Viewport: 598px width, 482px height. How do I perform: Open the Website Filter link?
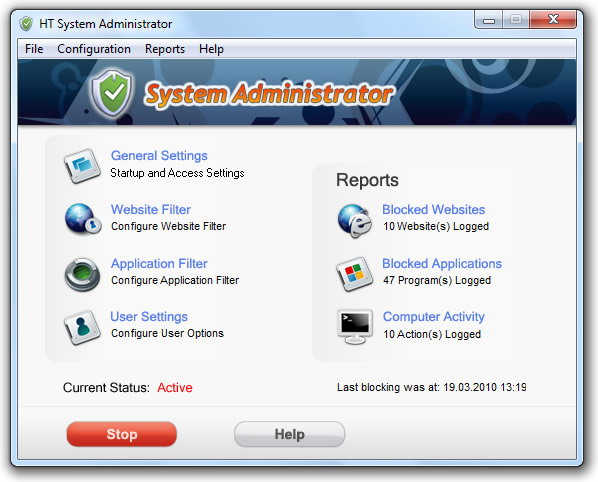pyautogui.click(x=151, y=209)
